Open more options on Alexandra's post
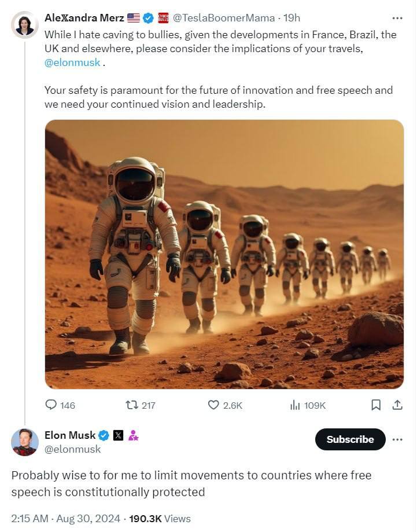 click(397, 18)
